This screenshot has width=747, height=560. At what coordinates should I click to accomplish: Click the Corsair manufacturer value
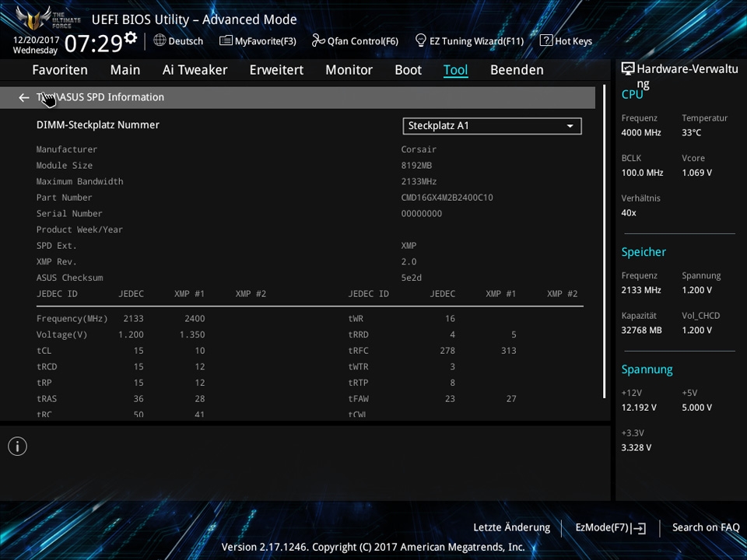[x=419, y=149]
